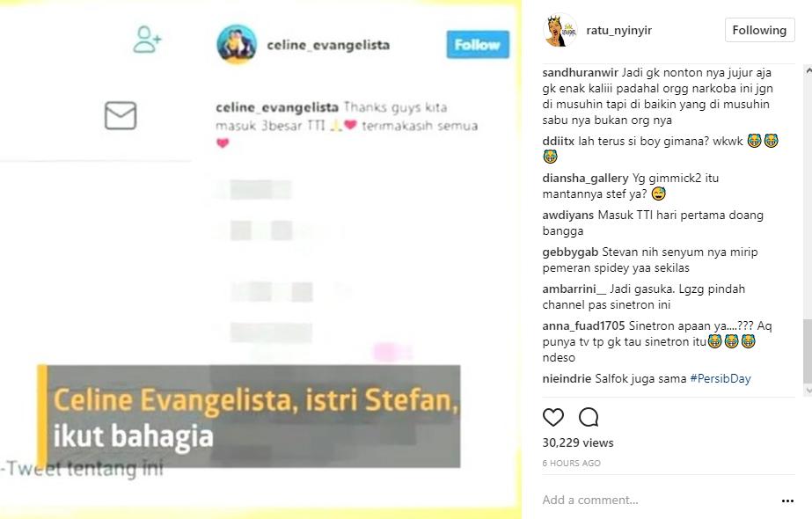Image resolution: width=812 pixels, height=519 pixels.
Task: Open sandhuranwir commenter profile
Action: [580, 72]
